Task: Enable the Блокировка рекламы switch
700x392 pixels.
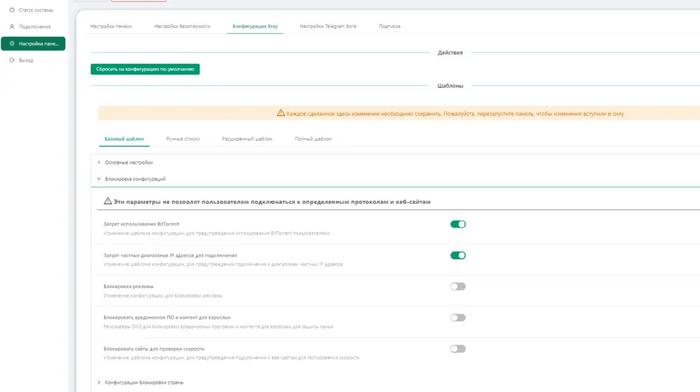Action: (x=458, y=287)
